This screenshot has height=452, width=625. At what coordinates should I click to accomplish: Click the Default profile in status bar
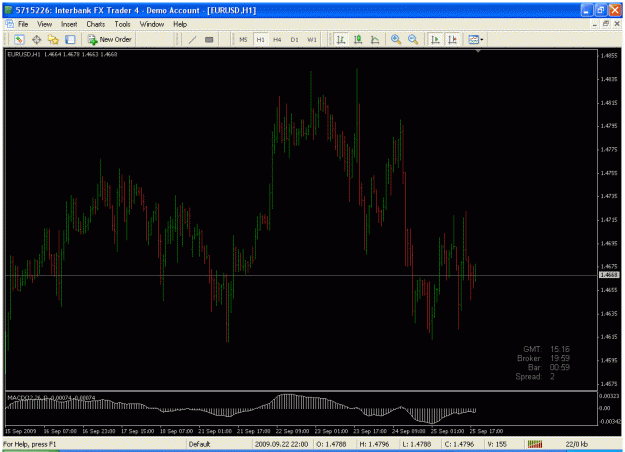click(x=199, y=444)
